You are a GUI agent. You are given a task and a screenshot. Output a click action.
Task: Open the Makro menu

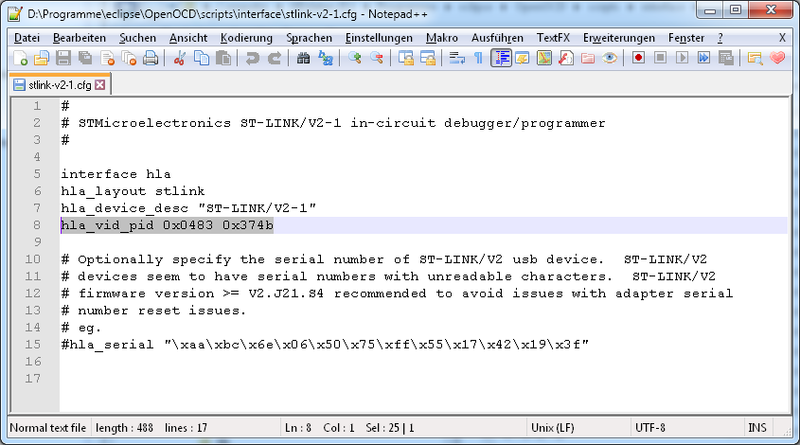[442, 38]
